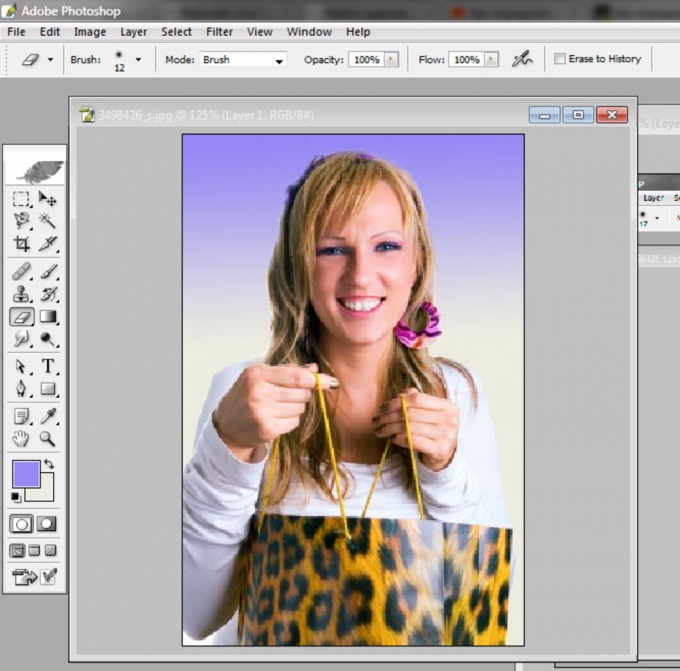Switch to Quick Mask mode
This screenshot has width=680, height=671.
coord(47,524)
